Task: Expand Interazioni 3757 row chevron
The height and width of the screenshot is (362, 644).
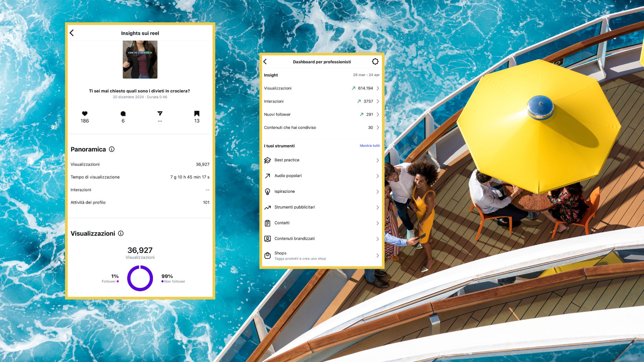Action: point(378,101)
